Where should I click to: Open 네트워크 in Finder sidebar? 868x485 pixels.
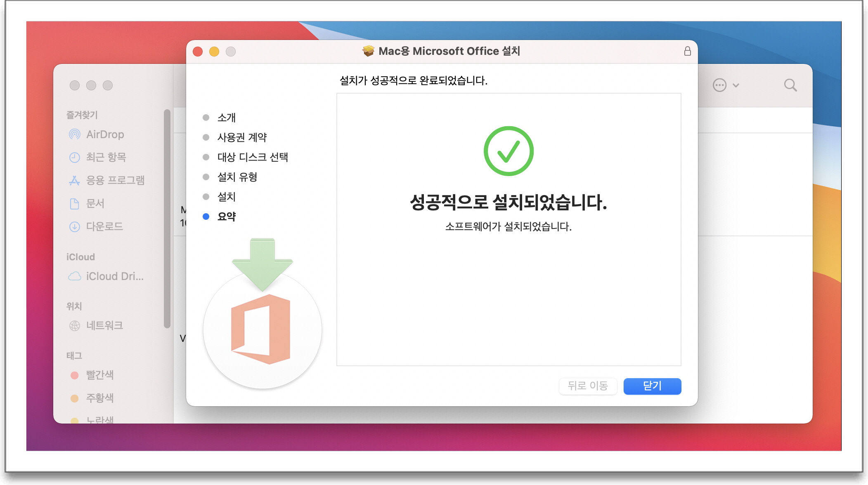pos(104,325)
